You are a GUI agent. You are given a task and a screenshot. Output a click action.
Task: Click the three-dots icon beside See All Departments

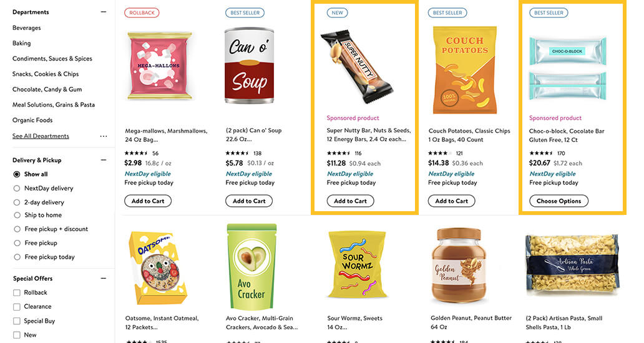coord(104,136)
